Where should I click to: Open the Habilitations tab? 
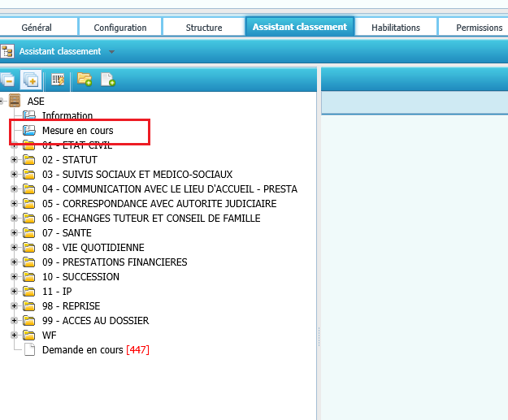(396, 28)
